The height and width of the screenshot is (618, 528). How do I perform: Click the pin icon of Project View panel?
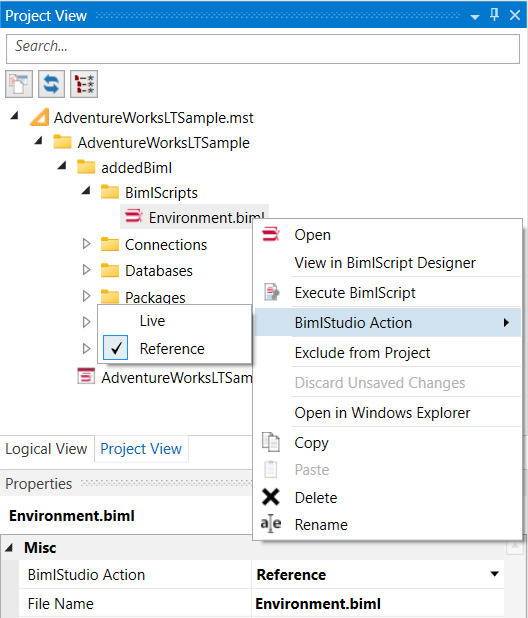pos(494,15)
